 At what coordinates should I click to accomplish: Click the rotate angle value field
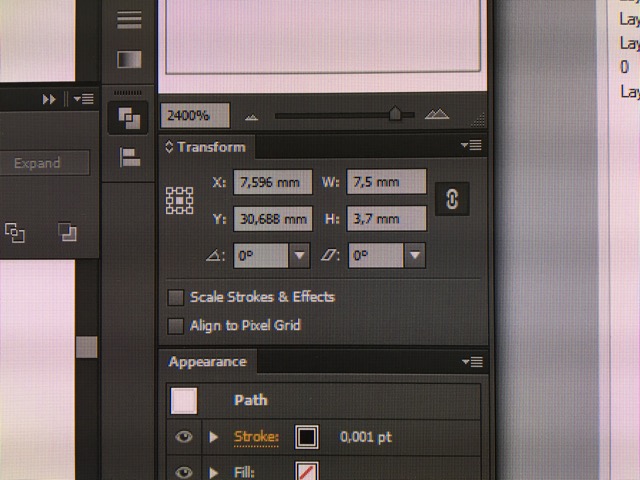point(261,256)
